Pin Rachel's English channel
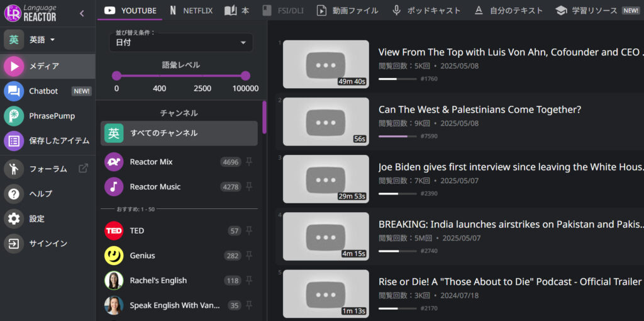 249,281
